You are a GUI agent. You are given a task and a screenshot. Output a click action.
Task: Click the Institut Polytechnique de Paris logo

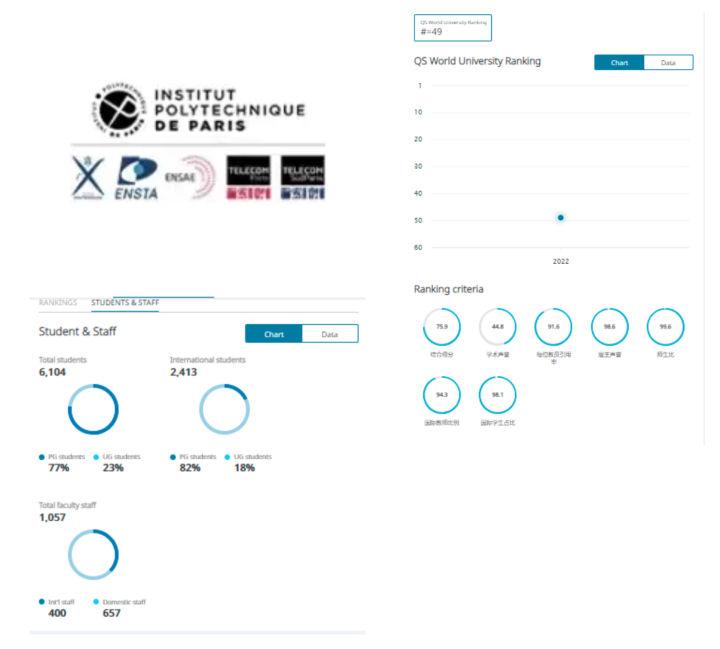pos(197,110)
